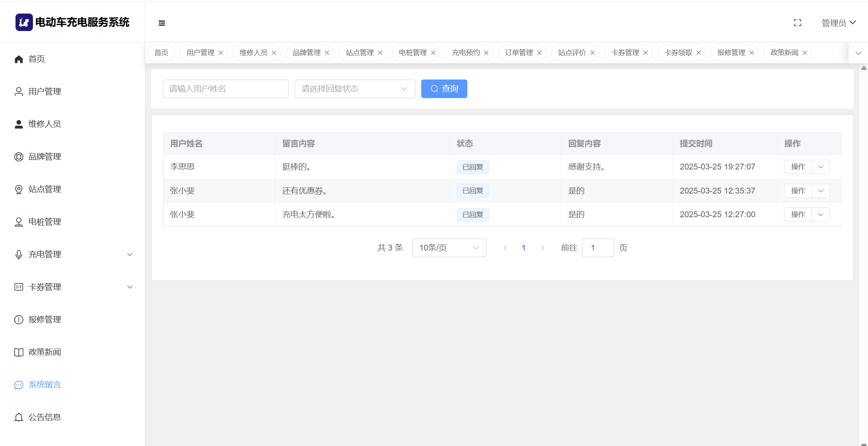Go to 品牌管理 in the sidebar
The height and width of the screenshot is (446, 868).
coord(45,157)
